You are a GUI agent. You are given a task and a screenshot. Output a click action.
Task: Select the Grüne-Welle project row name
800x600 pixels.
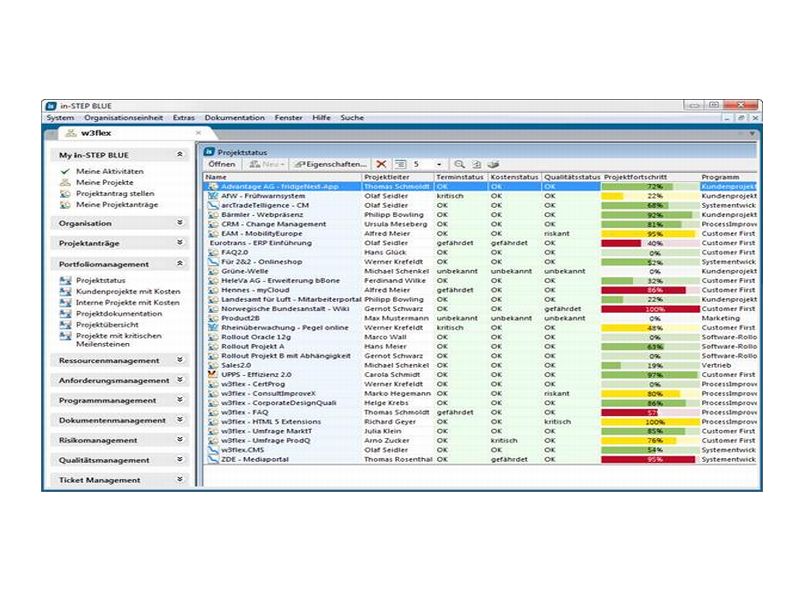click(244, 271)
